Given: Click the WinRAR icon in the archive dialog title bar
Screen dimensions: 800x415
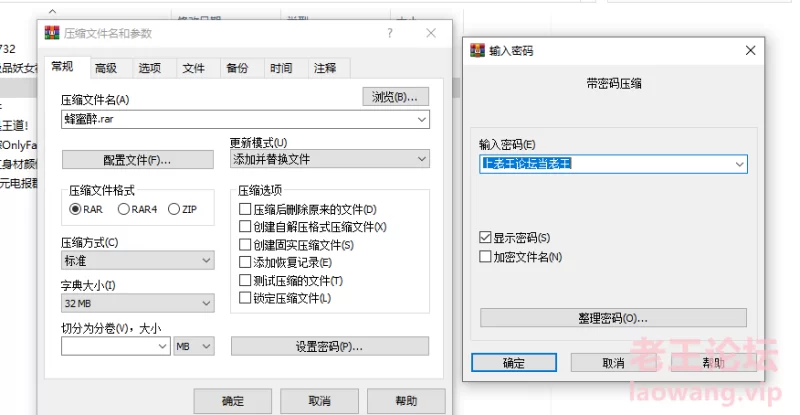Looking at the screenshot, I should pos(52,33).
